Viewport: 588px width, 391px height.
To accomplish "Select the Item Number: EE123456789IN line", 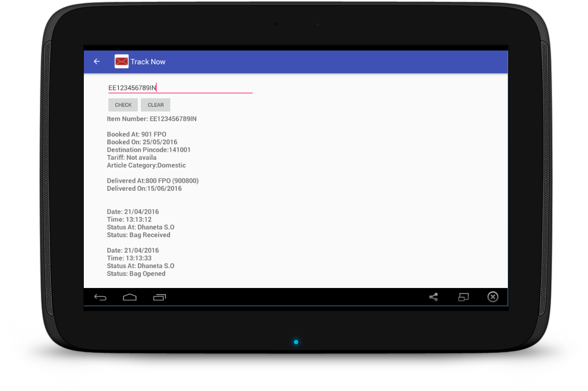I will tap(152, 119).
